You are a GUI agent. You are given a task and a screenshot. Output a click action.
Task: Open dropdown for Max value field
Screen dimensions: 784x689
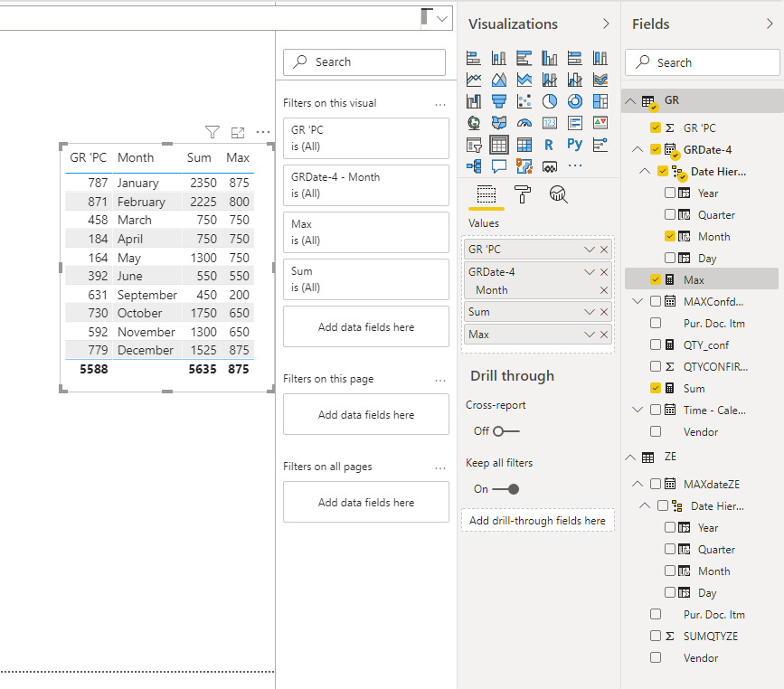[590, 335]
